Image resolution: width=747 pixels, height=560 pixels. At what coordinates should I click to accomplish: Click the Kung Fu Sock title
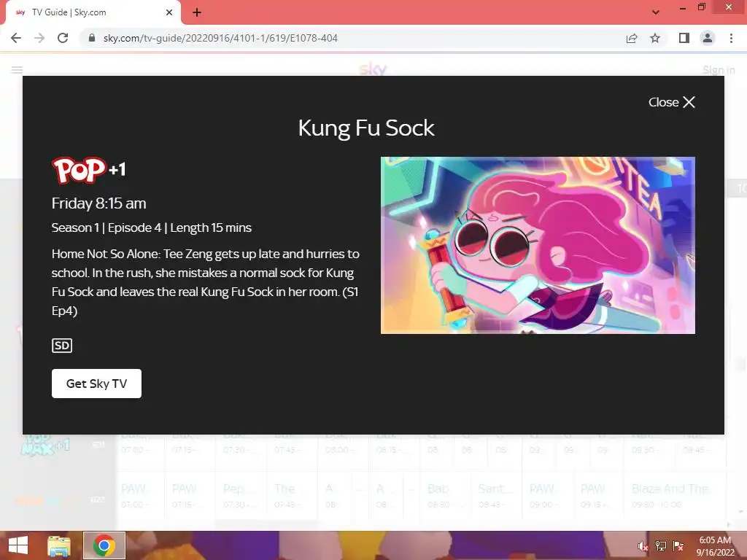(366, 128)
